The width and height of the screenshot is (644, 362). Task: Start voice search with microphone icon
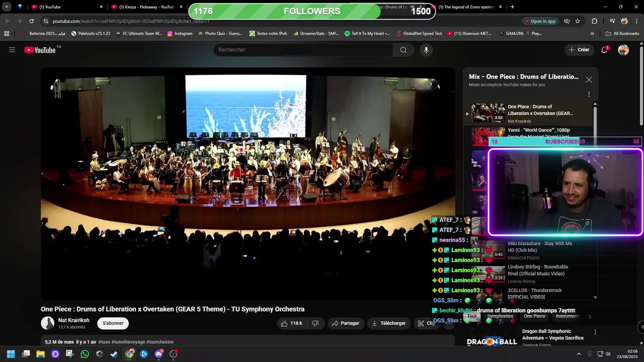point(426,50)
